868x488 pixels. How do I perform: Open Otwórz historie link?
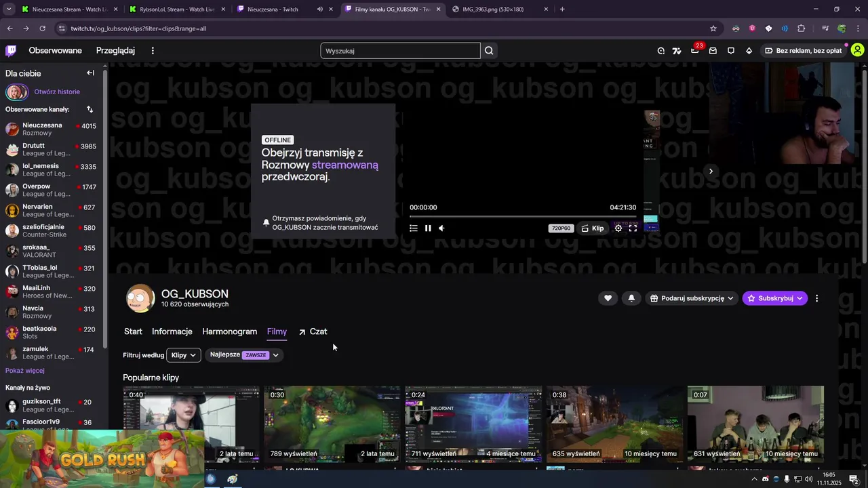coord(57,92)
